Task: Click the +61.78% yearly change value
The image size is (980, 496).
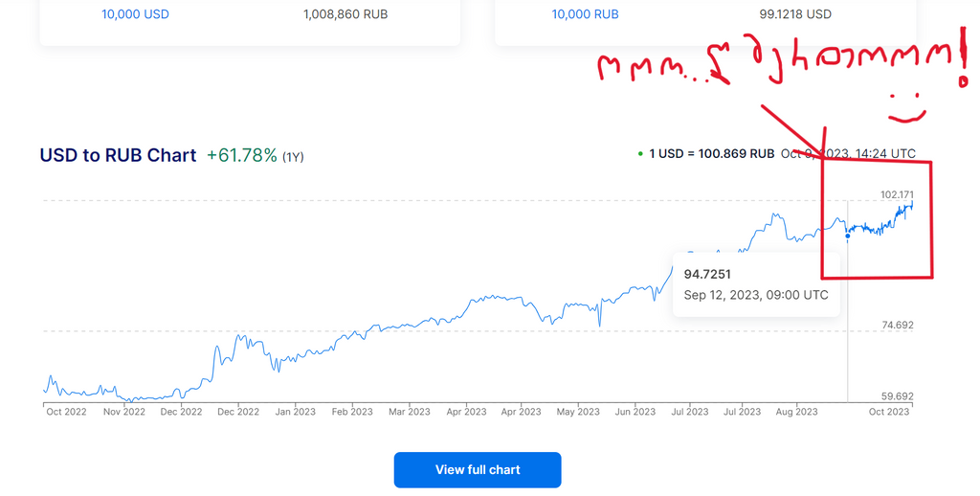Action: [241, 155]
